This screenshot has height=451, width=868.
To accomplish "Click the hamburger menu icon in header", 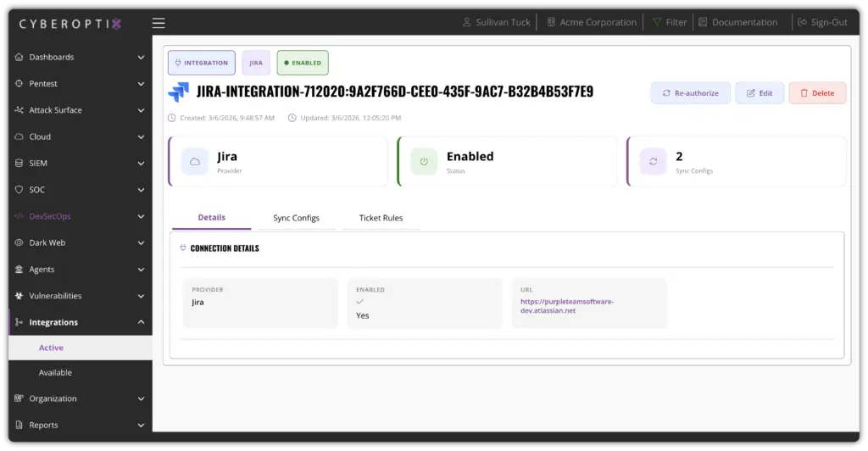I will coord(159,23).
